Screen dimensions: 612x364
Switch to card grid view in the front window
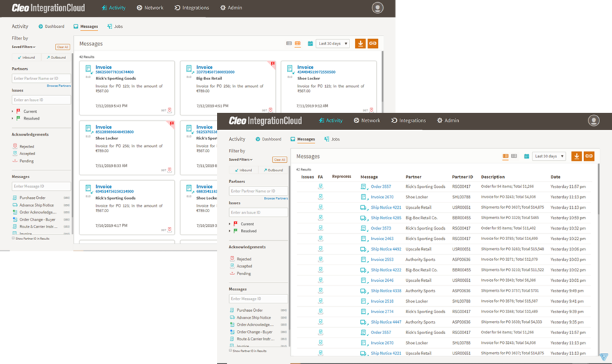point(514,156)
